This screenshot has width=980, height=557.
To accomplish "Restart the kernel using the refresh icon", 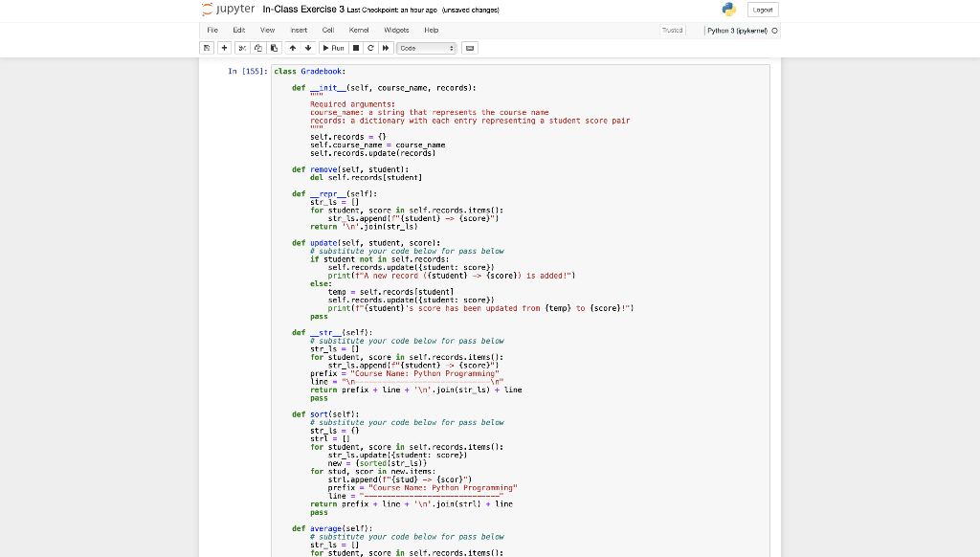I will point(370,48).
